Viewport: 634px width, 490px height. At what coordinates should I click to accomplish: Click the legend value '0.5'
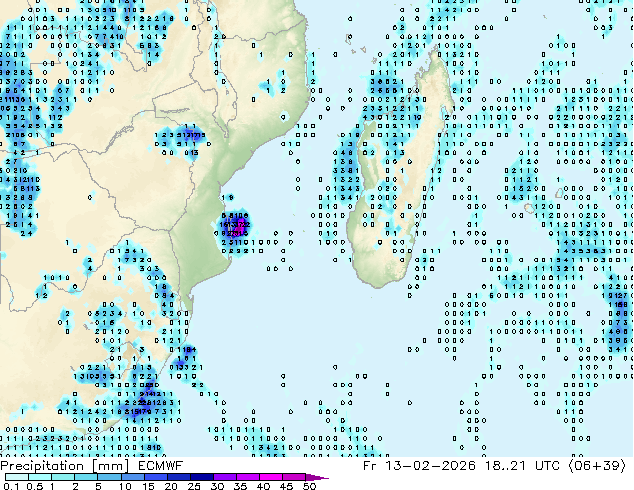tap(35, 486)
